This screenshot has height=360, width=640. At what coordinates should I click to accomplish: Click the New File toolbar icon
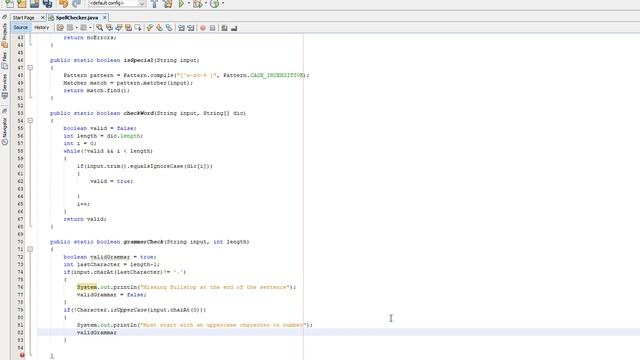pos(9,4)
